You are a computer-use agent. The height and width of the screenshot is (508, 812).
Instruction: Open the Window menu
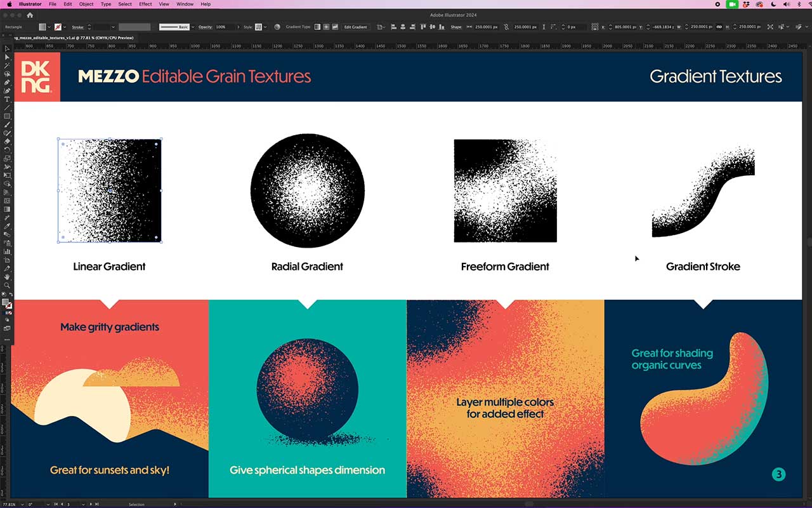(185, 4)
